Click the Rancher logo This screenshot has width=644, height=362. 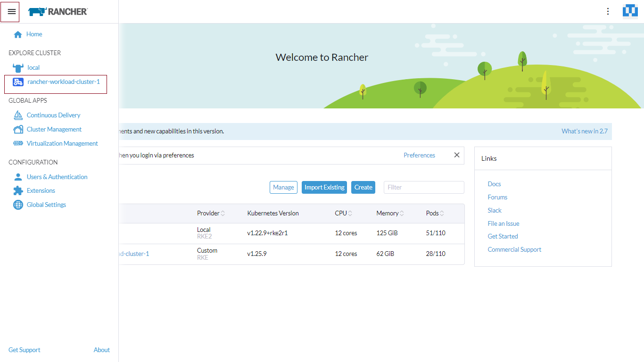click(58, 12)
